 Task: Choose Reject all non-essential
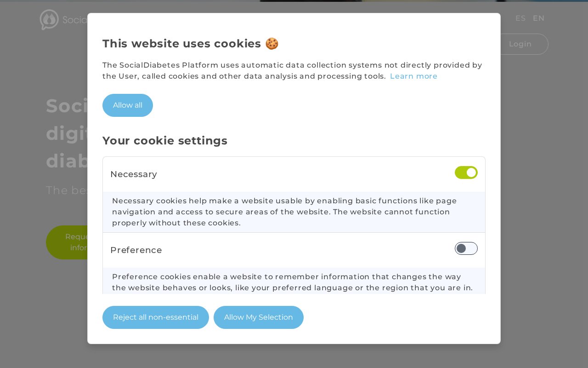pos(156,317)
